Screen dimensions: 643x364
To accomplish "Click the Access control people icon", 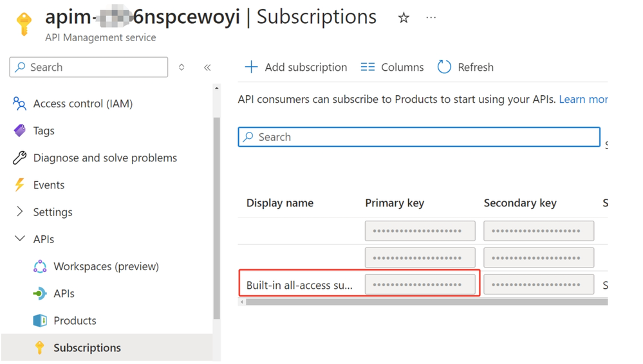I will (x=19, y=104).
